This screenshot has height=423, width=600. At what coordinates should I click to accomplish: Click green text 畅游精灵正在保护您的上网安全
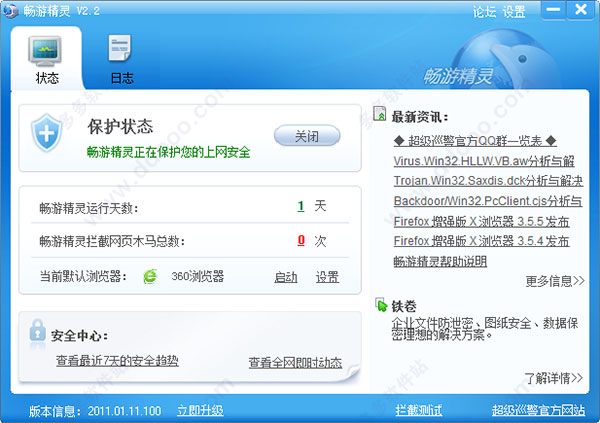pos(168,152)
